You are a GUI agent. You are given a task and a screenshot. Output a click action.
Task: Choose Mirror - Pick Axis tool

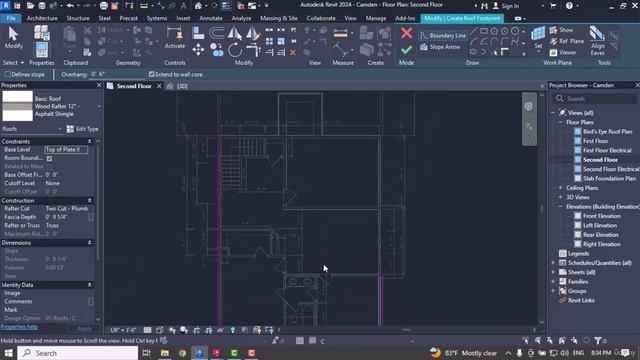(235, 33)
